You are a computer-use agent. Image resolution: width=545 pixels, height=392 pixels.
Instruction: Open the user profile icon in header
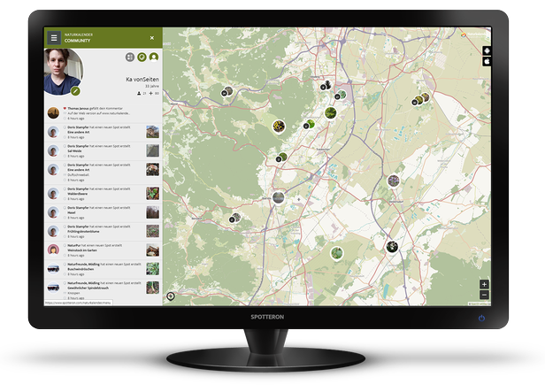154,57
